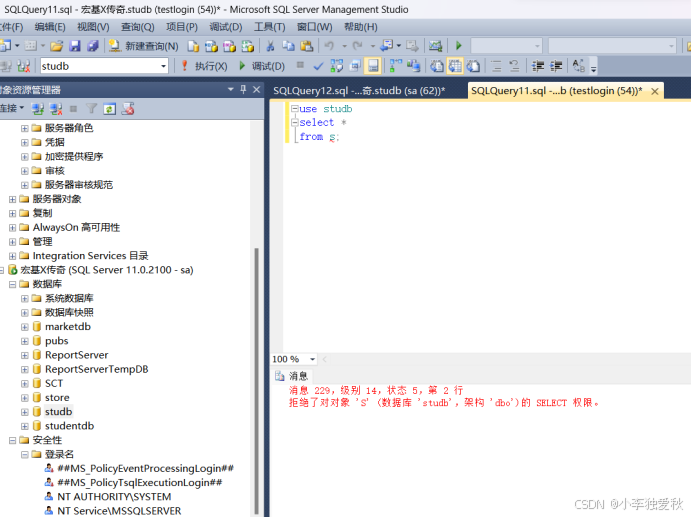The width and height of the screenshot is (692, 518).
Task: Select the ReportServerTempDB database
Action: tap(97, 369)
